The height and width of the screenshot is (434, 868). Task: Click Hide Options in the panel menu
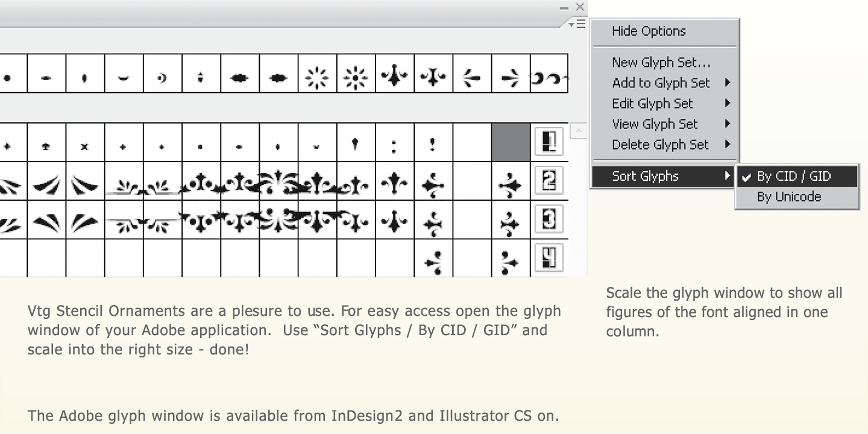[x=649, y=31]
